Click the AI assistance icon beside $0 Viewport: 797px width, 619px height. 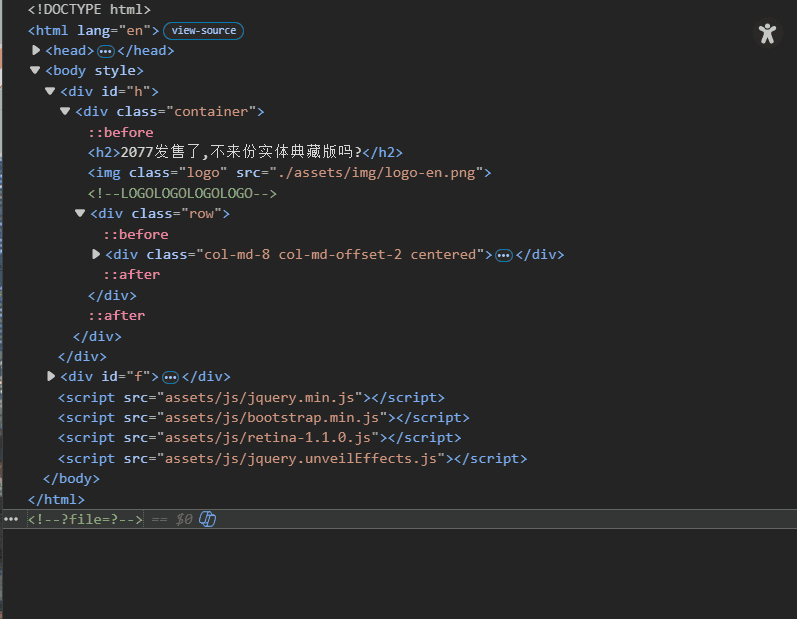[207, 519]
